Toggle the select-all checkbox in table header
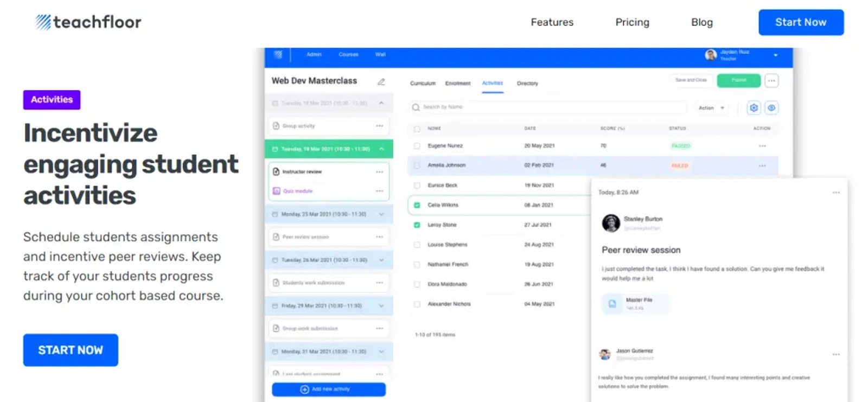Image resolution: width=868 pixels, height=402 pixels. point(417,129)
